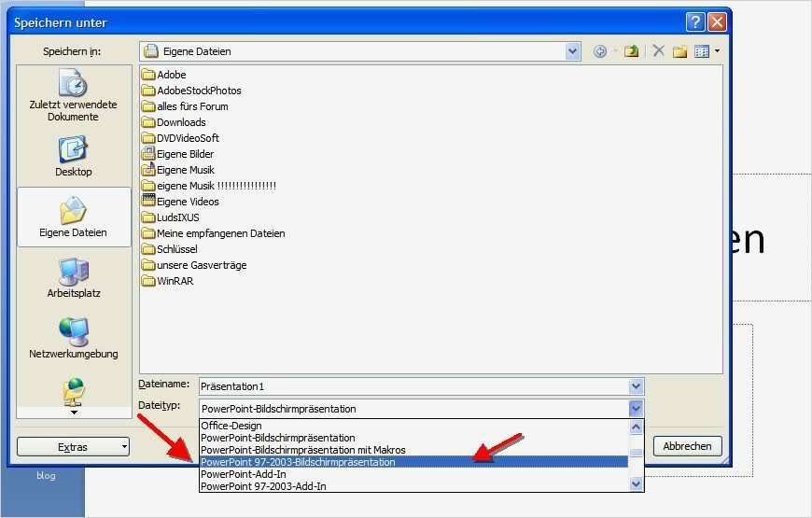Open Zuletzt verwendete Dokumente in places bar
Viewport: 812px width, 518px height.
(73, 96)
